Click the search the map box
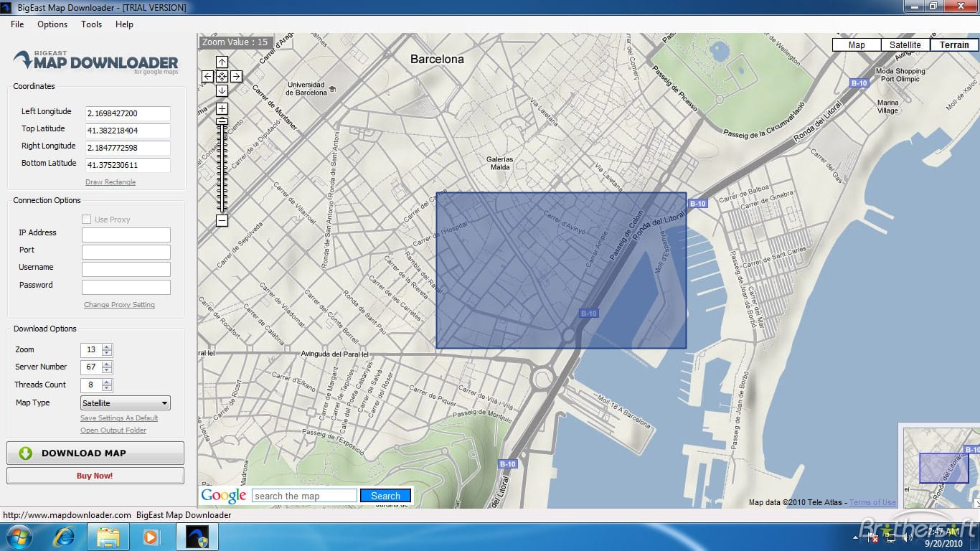Viewport: 980px width, 551px height. coord(304,496)
